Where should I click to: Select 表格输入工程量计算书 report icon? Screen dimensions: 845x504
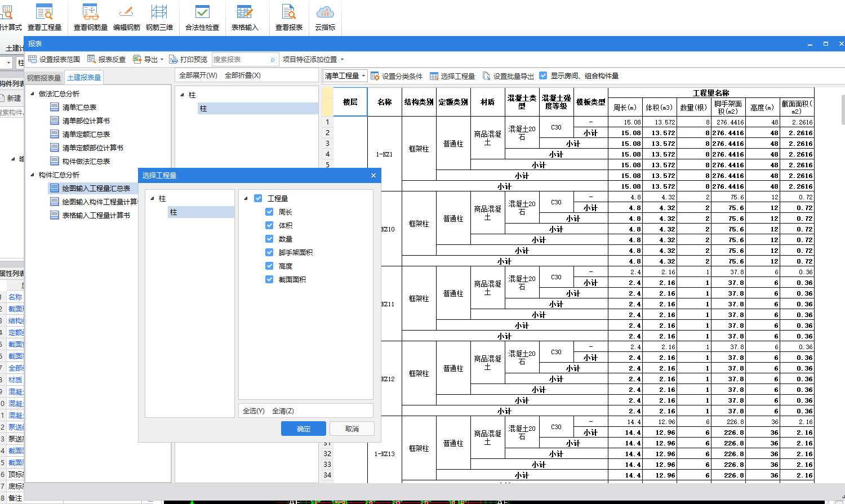click(55, 215)
